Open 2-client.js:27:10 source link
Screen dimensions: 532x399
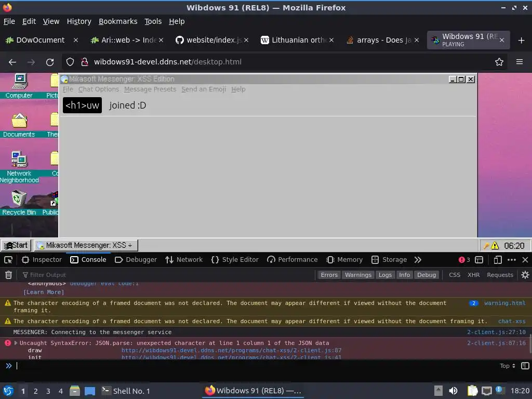pyautogui.click(x=496, y=332)
